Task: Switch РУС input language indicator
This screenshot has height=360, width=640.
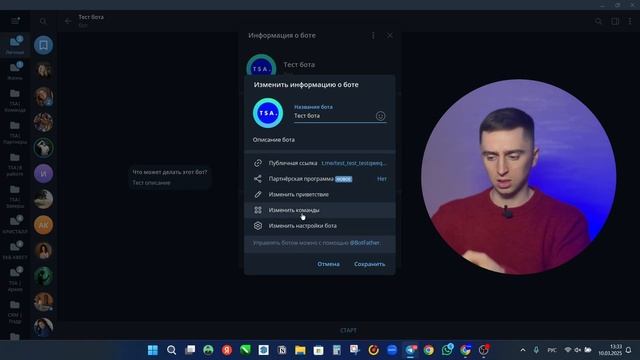Action: 552,350
